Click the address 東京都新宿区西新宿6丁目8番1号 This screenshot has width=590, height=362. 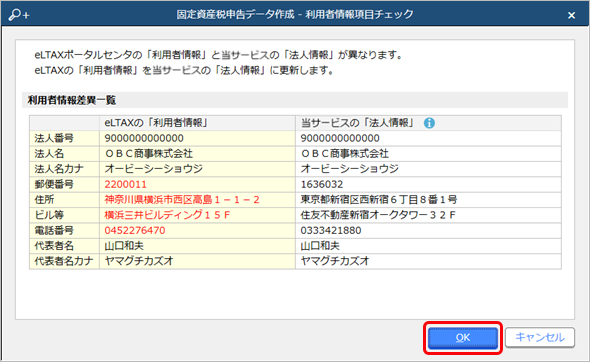[379, 199]
